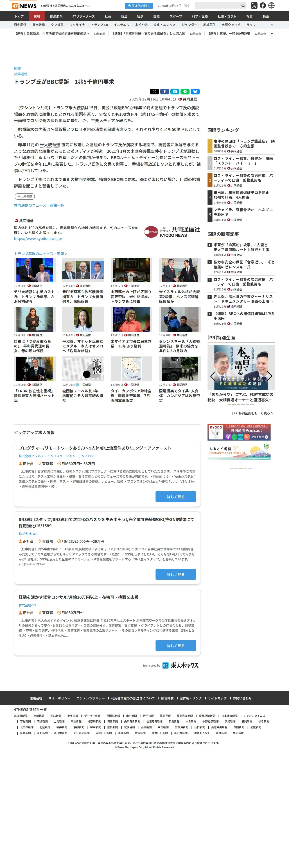Viewport: 289px width, 868px height.
Task: Open footer お問い合わせ link
Action: point(242,698)
